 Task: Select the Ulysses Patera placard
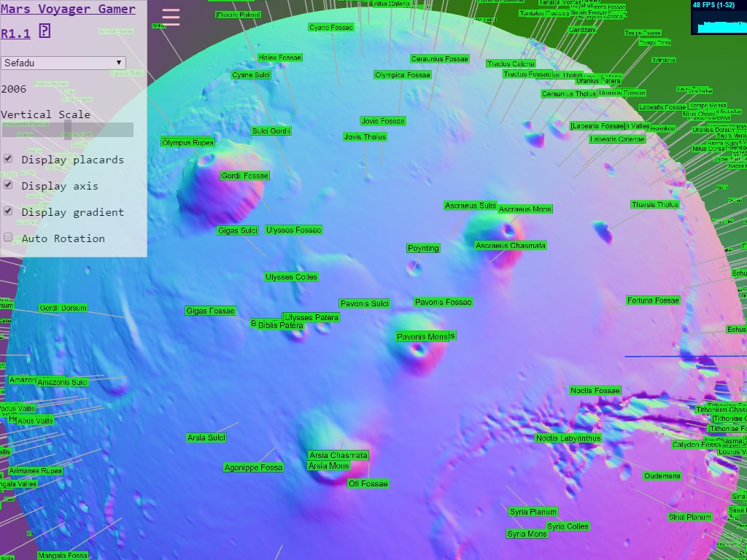coord(311,318)
